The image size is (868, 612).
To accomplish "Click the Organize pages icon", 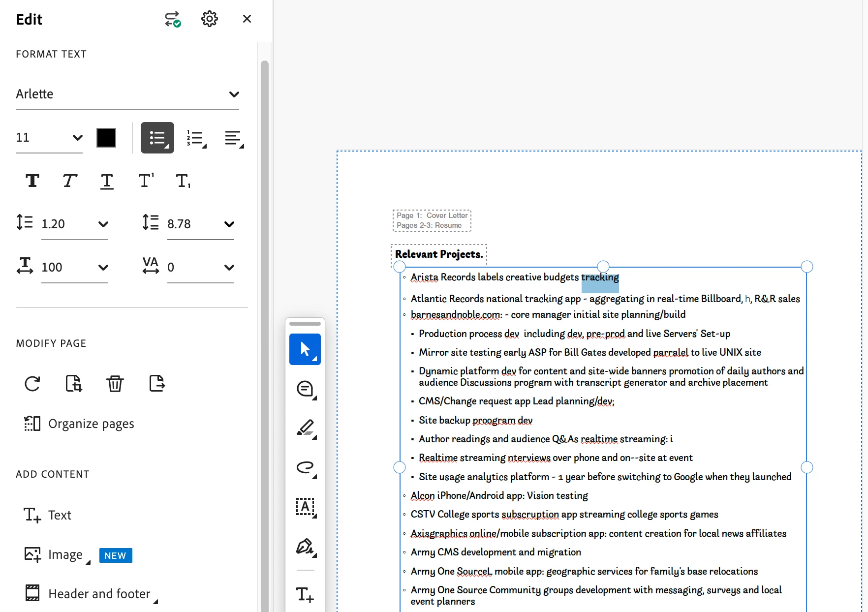I will (32, 424).
